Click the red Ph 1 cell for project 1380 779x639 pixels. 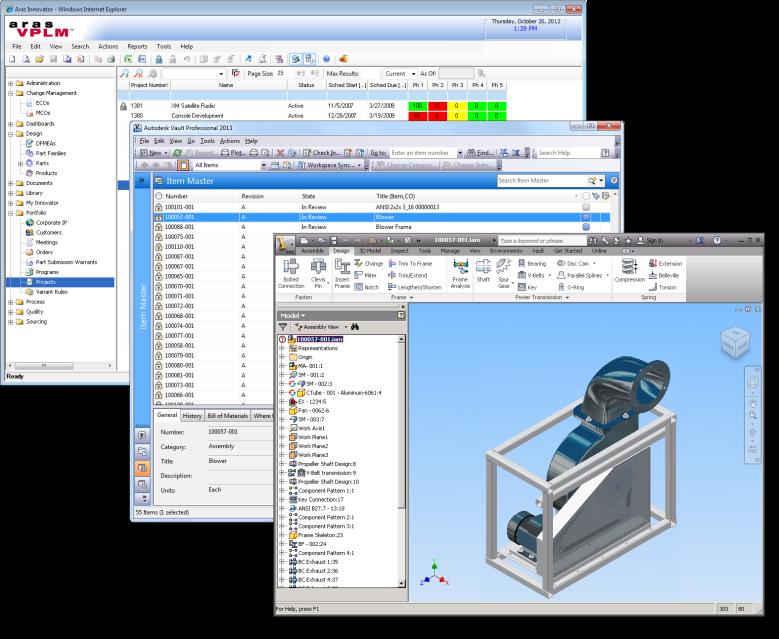[417, 116]
